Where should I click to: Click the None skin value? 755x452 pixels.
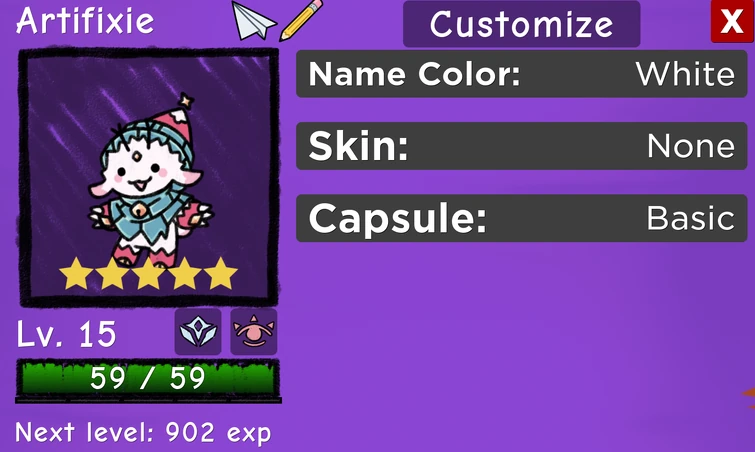point(691,146)
